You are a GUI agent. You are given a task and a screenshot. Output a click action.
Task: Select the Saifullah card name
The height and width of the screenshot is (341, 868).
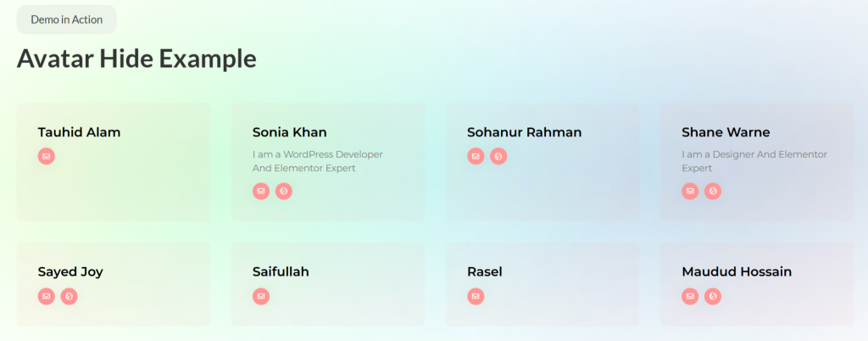(281, 272)
